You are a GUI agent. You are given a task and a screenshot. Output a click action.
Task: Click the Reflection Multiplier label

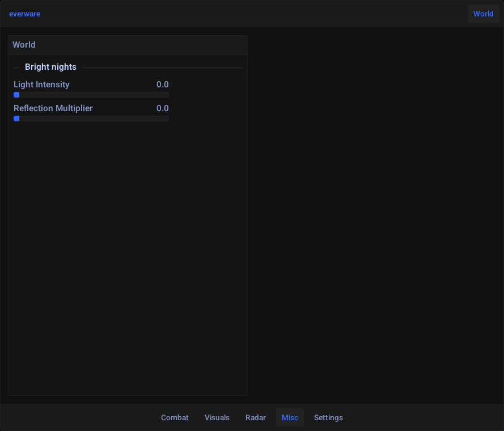coord(53,108)
